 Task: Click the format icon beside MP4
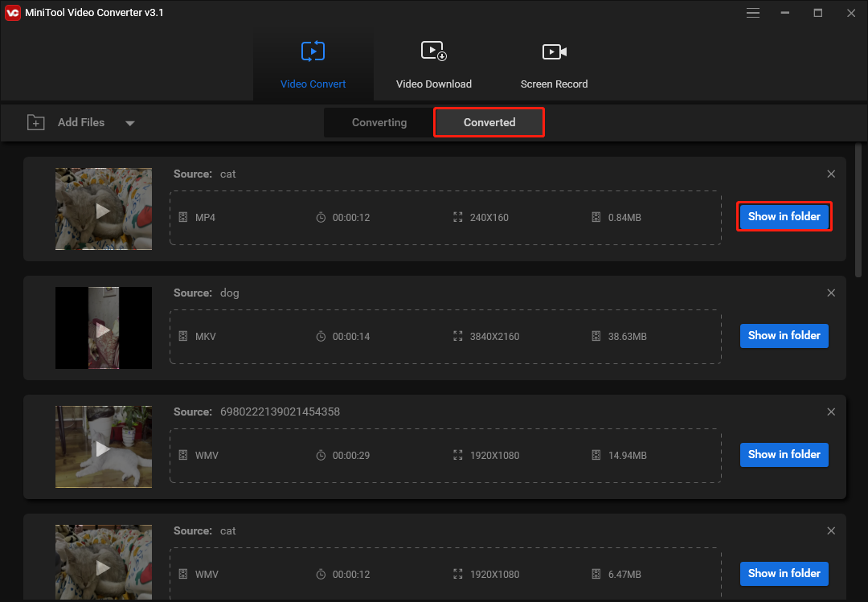click(x=183, y=217)
